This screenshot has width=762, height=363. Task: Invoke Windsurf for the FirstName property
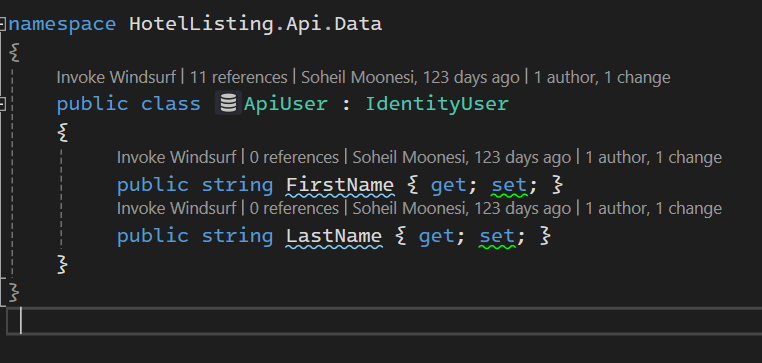177,157
